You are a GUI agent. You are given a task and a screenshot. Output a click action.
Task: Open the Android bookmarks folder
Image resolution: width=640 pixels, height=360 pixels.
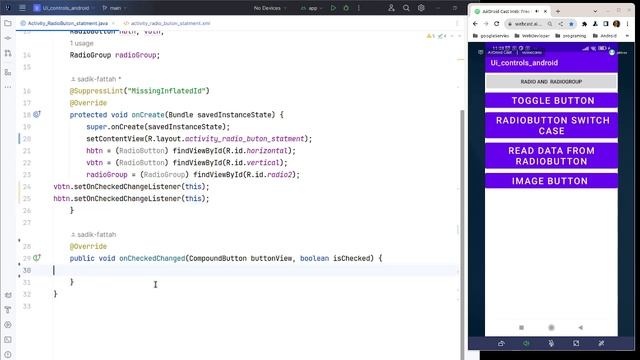point(605,36)
